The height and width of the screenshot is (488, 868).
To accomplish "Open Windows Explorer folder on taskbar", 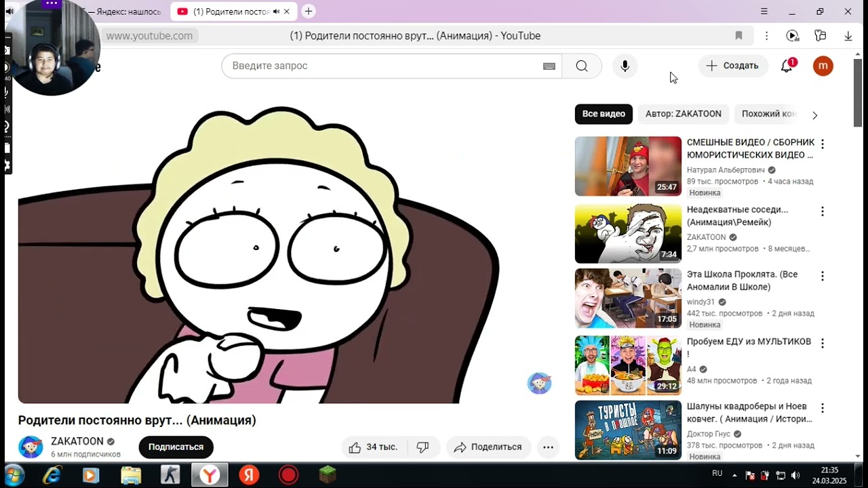I will (x=131, y=475).
